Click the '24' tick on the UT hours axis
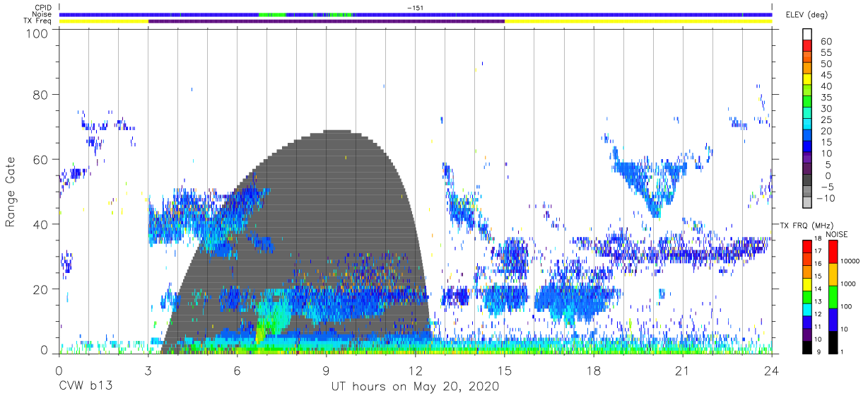The image size is (868, 401). pyautogui.click(x=771, y=371)
